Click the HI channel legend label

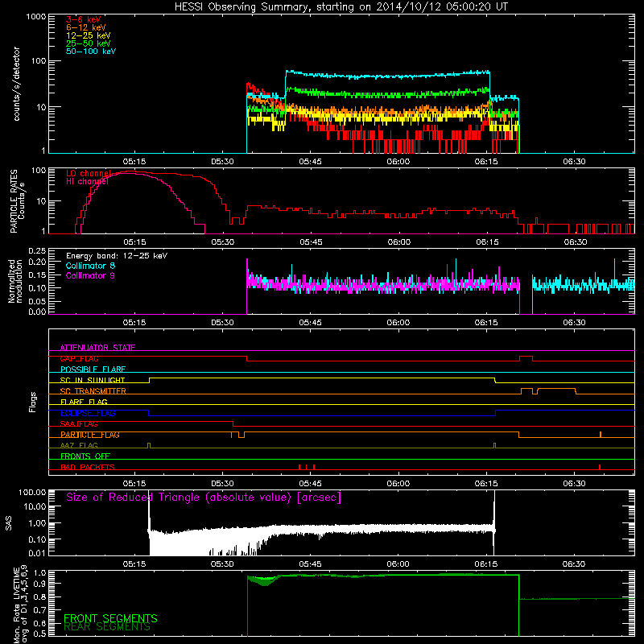(x=87, y=182)
